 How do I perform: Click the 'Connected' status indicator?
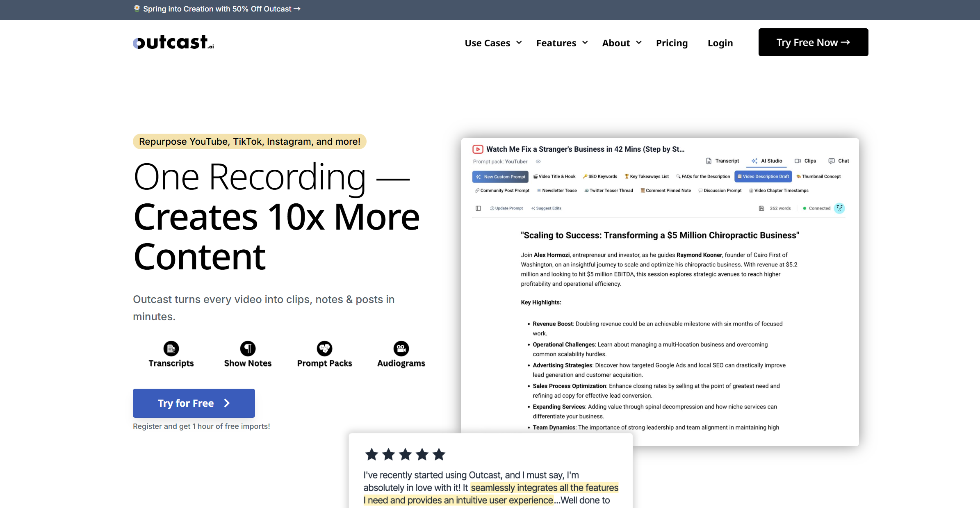pos(816,208)
